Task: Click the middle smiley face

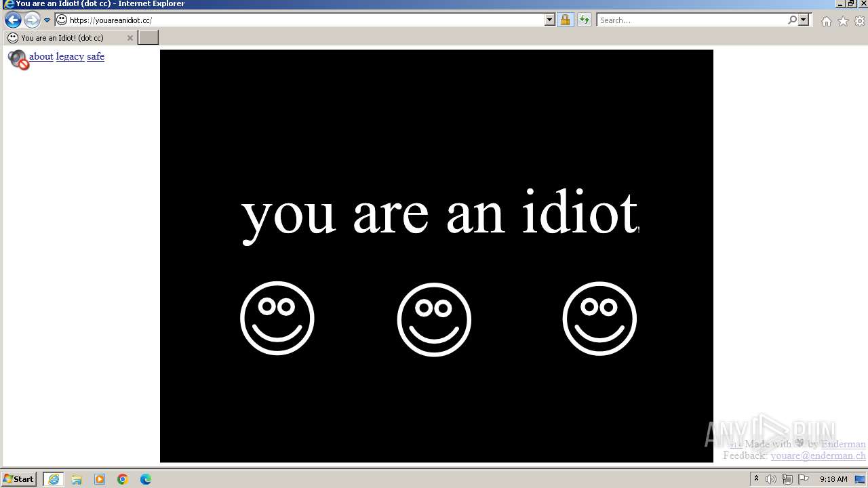Action: point(434,319)
